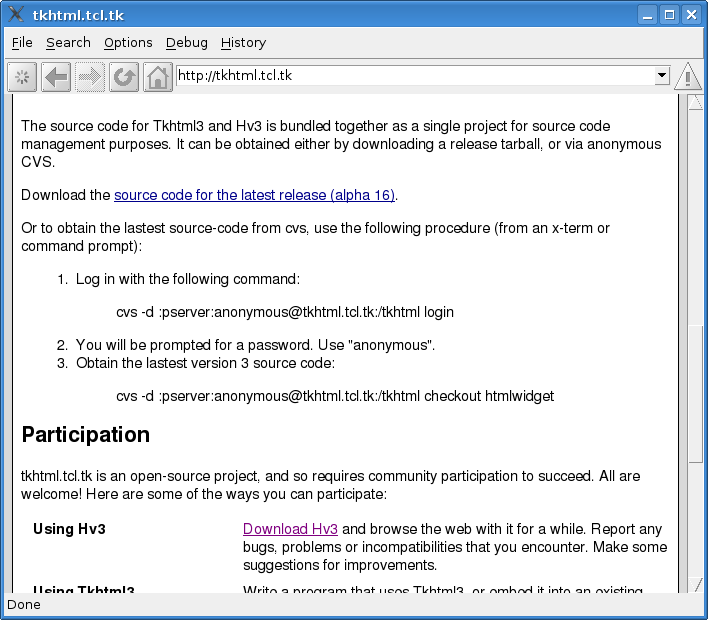Go back using the left arrow button
Viewport: 708px width, 620px height.
pos(56,78)
